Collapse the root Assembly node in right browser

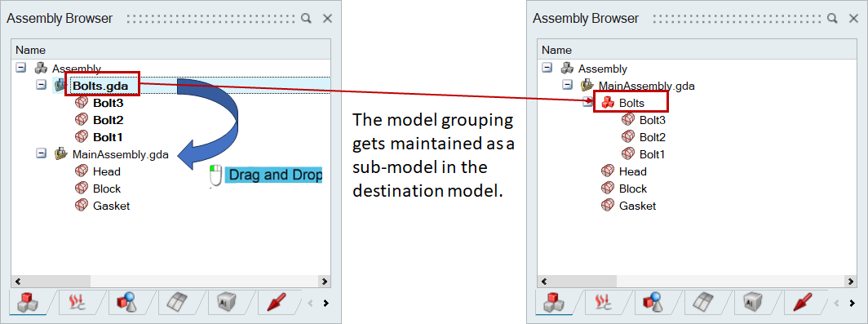point(547,68)
